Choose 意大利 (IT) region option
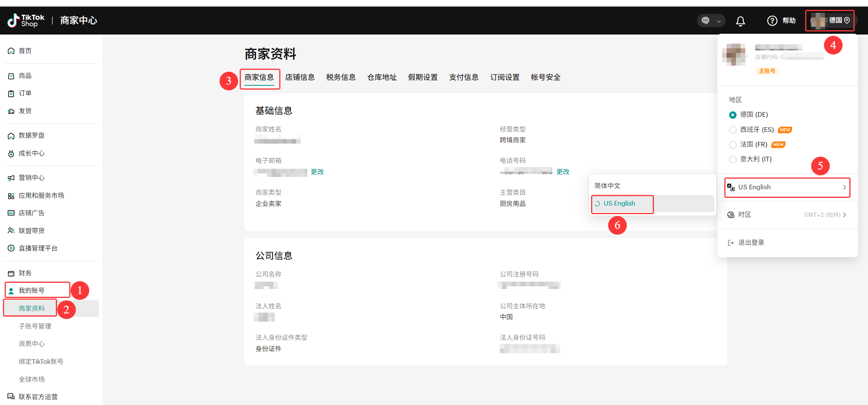The height and width of the screenshot is (405, 868). click(733, 159)
